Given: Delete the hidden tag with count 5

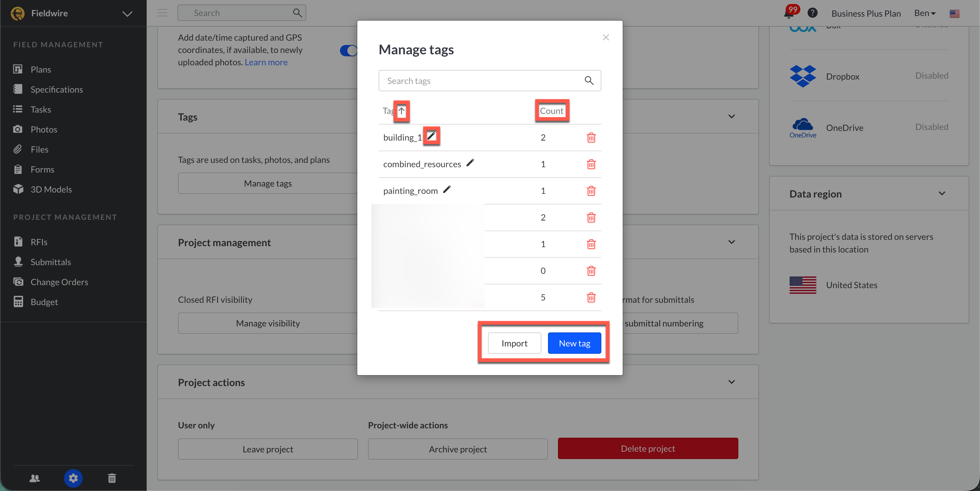Looking at the screenshot, I should (591, 297).
